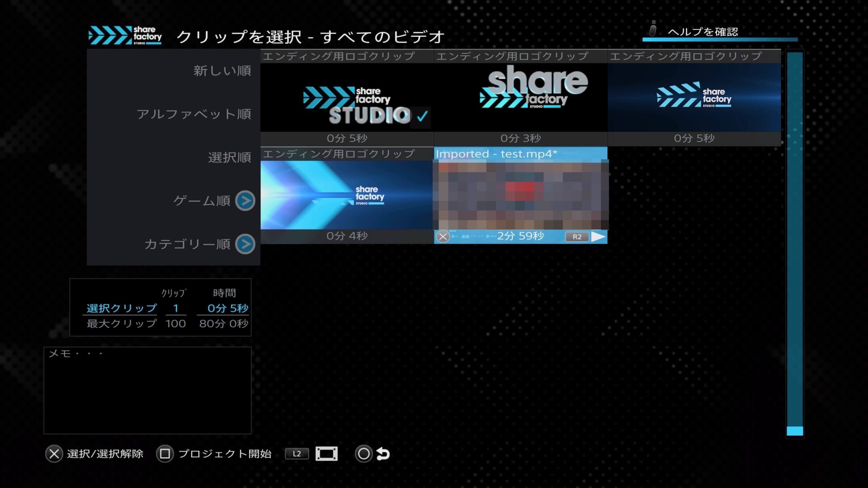Click the square button icon for プロジェクト開始
This screenshot has height=488, width=868.
pyautogui.click(x=165, y=454)
